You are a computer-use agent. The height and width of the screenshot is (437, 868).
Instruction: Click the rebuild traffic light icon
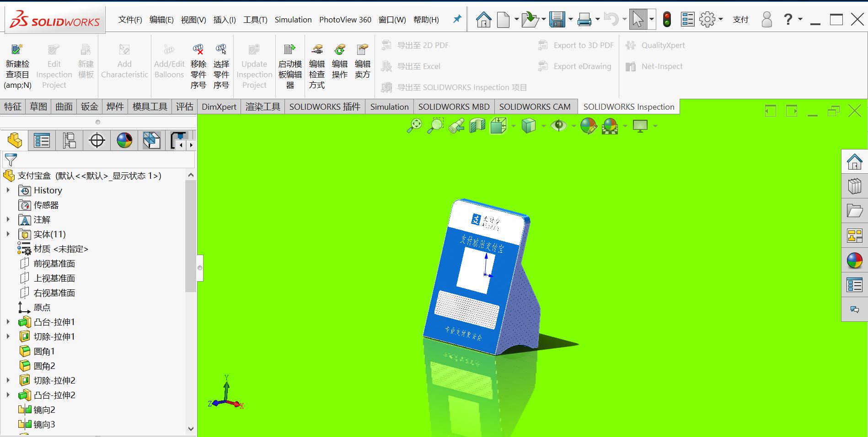point(667,20)
